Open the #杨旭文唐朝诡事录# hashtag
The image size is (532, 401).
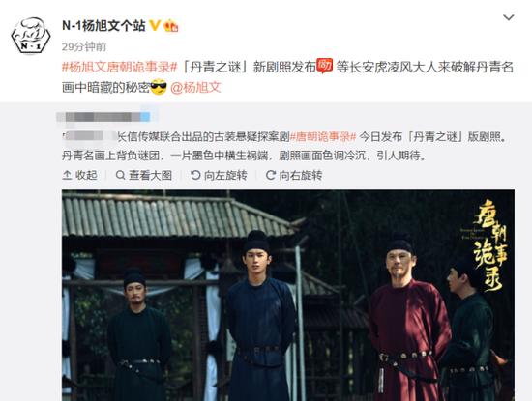[120, 67]
